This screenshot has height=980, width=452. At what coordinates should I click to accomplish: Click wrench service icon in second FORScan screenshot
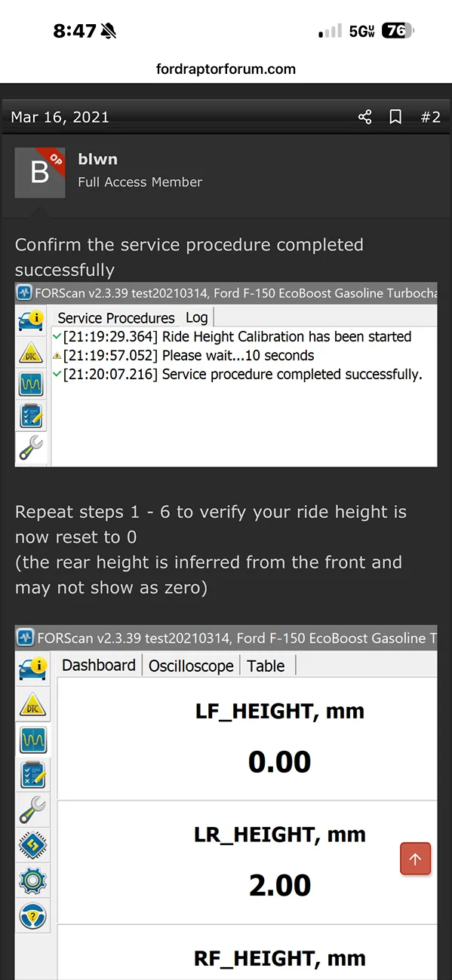(x=32, y=810)
